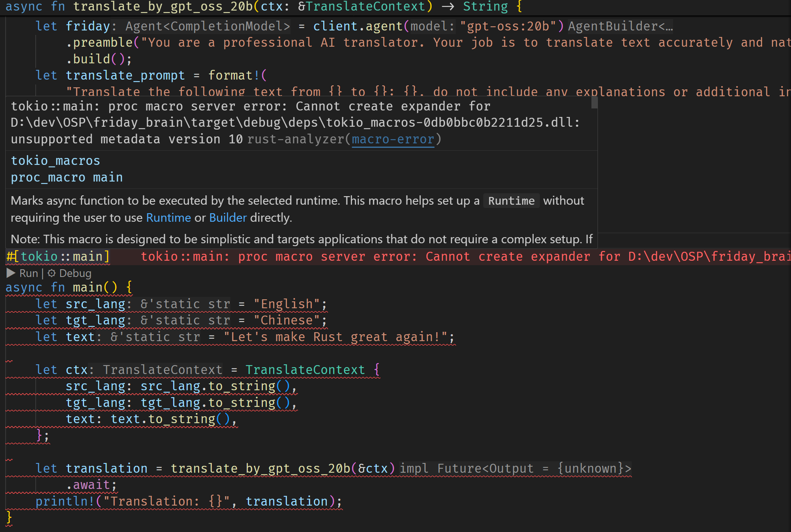
Task: Click tokio_macros in the hover popup
Action: [x=55, y=160]
